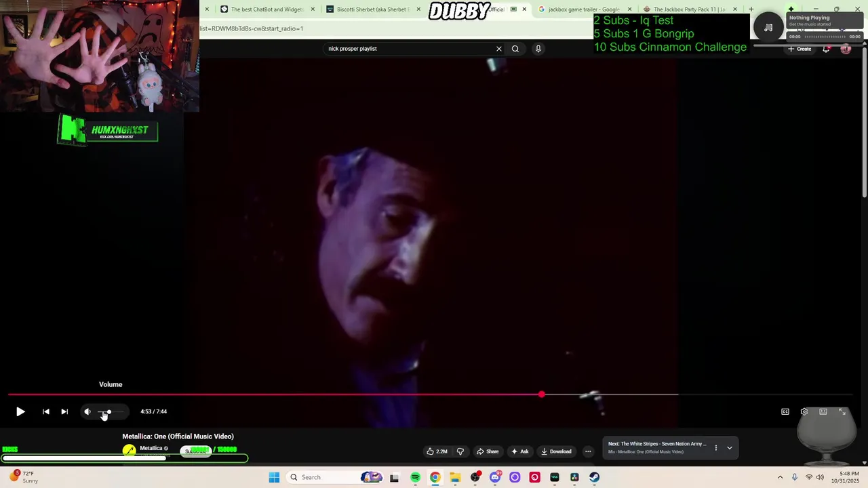Open File Explorer from the taskbar
This screenshot has height=488, width=868.
455,477
